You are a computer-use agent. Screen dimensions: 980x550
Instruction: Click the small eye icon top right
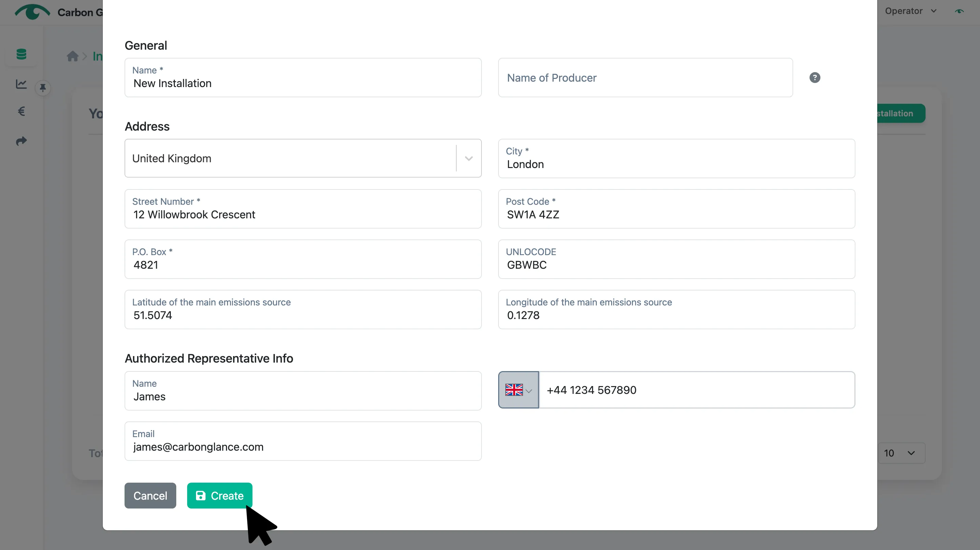click(959, 12)
